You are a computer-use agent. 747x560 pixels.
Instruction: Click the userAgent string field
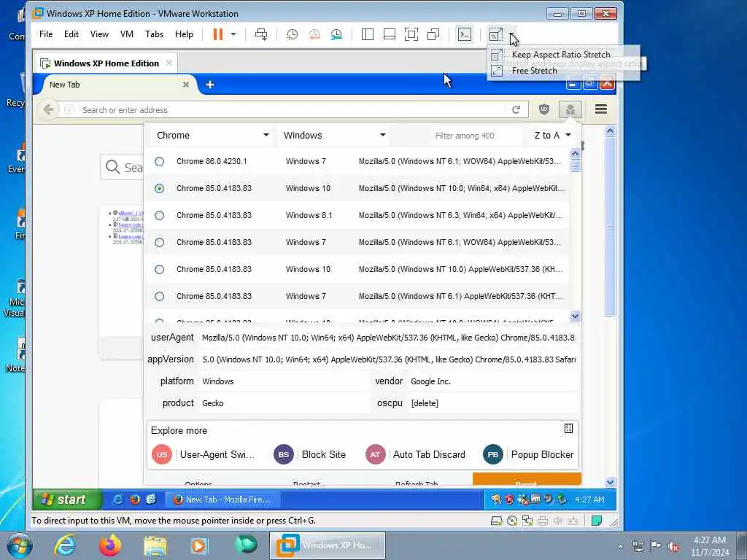pyautogui.click(x=387, y=338)
